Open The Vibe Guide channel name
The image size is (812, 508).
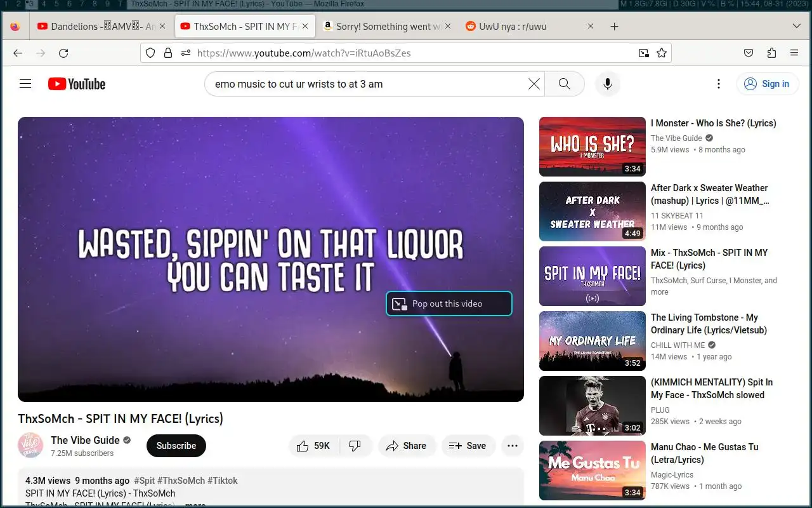click(85, 440)
